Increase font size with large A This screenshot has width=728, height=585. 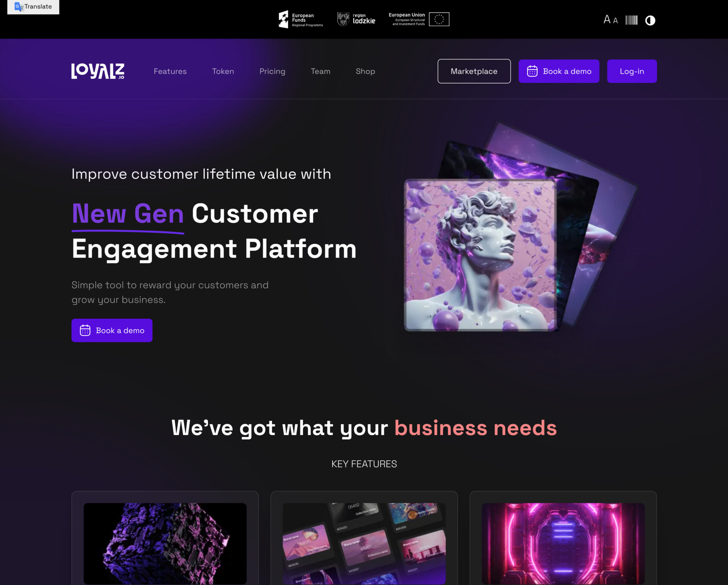(x=607, y=19)
